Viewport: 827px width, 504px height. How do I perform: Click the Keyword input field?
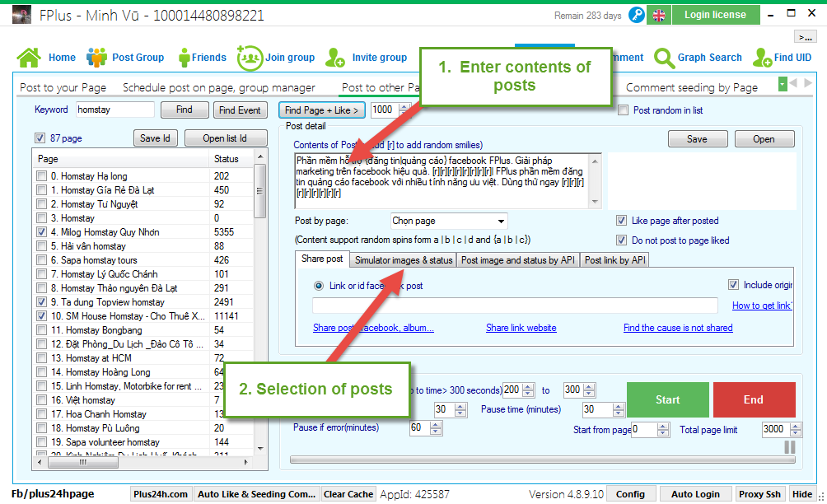coord(115,110)
